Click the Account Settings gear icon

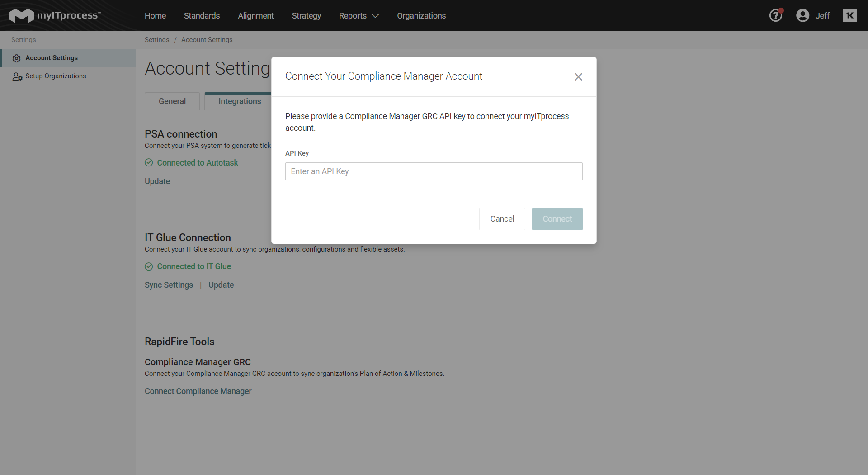17,58
